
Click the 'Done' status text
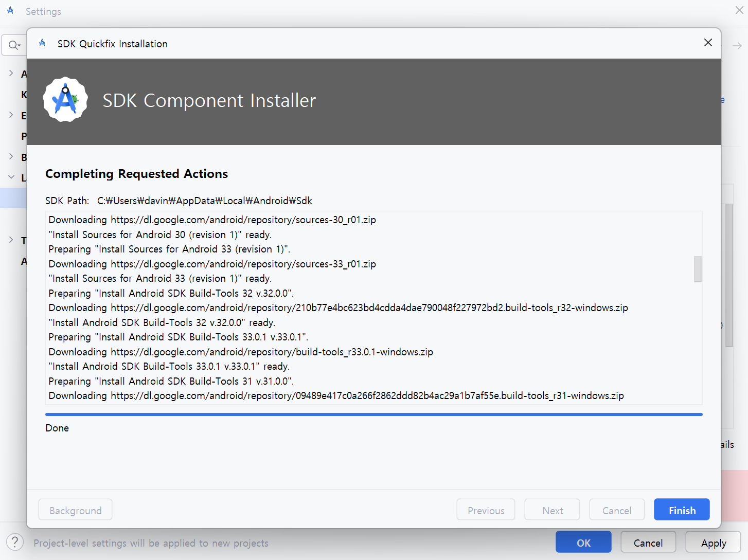(57, 428)
